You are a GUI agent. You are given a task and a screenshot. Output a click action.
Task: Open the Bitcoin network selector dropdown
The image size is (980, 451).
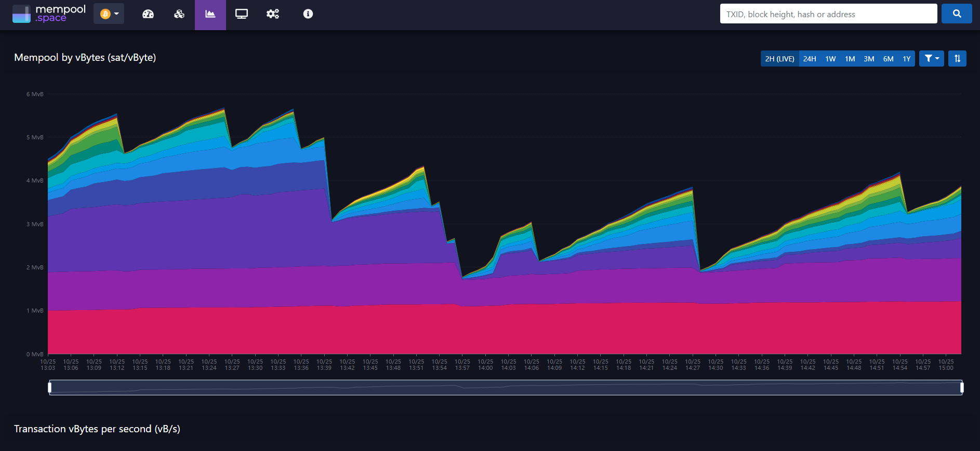click(109, 14)
